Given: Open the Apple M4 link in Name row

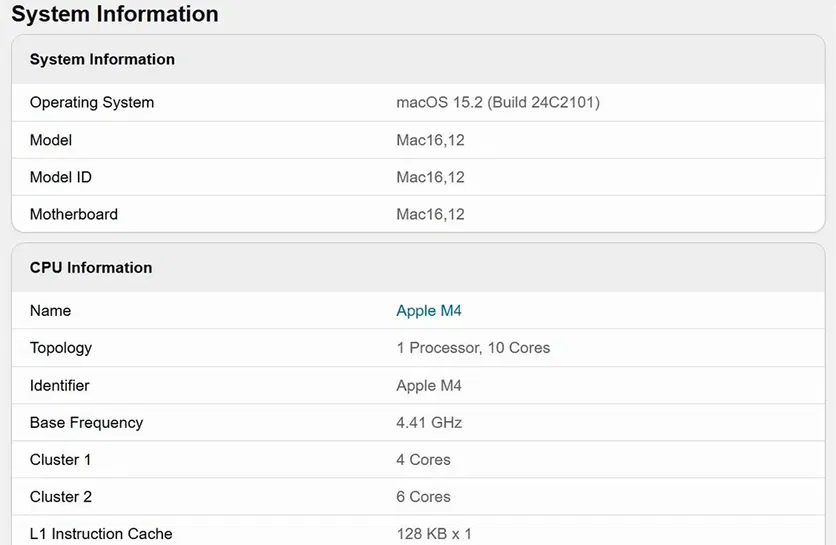Looking at the screenshot, I should point(429,311).
